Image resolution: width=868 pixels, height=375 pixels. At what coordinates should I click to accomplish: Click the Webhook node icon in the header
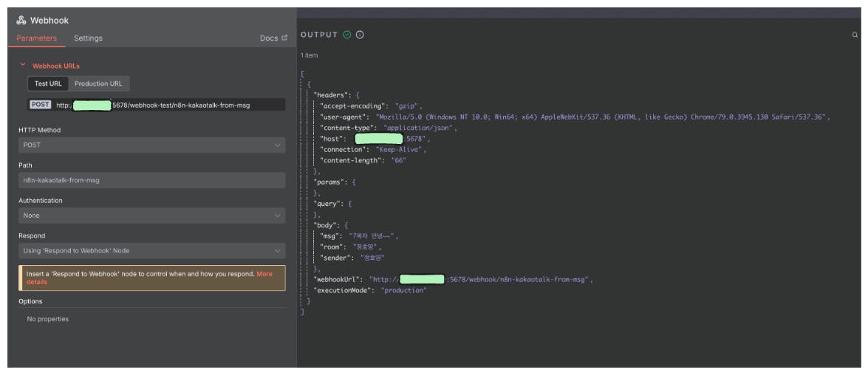21,21
